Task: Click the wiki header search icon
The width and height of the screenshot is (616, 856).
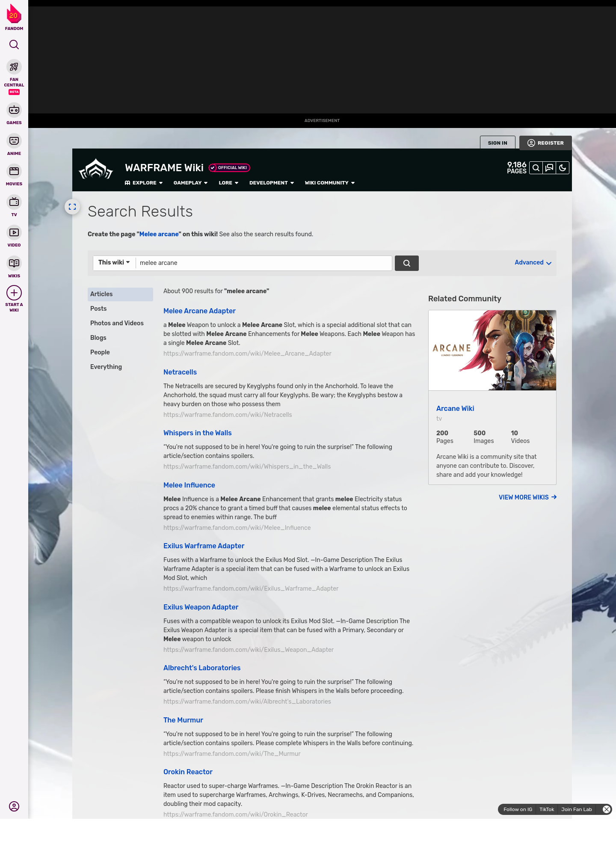Action: (x=536, y=168)
